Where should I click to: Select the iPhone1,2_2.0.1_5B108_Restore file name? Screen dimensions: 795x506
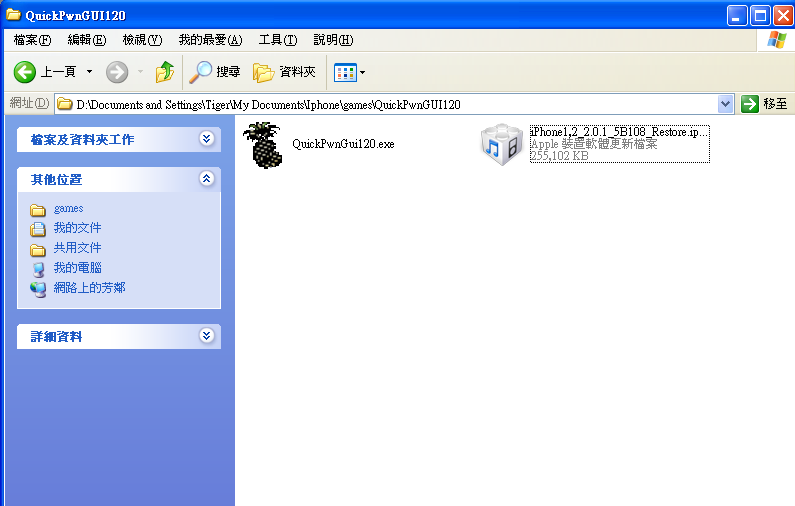(619, 132)
